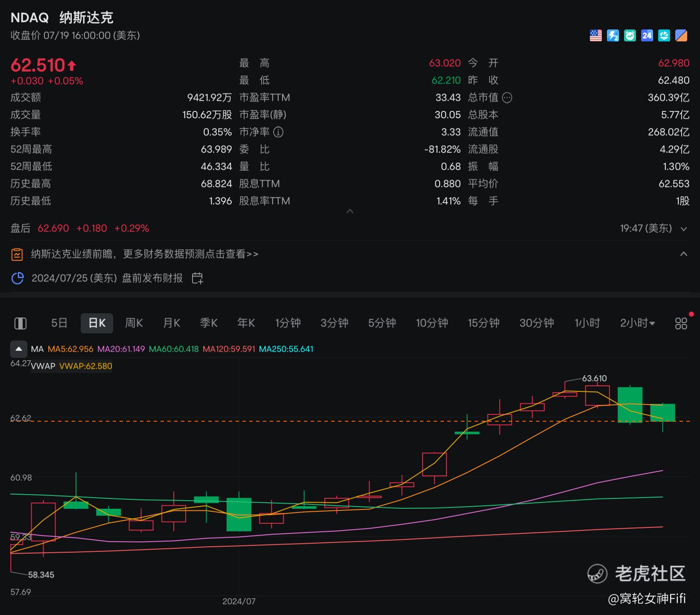This screenshot has height=615, width=700.
Task: Click the 平均价 value 62.553
Action: [x=674, y=184]
